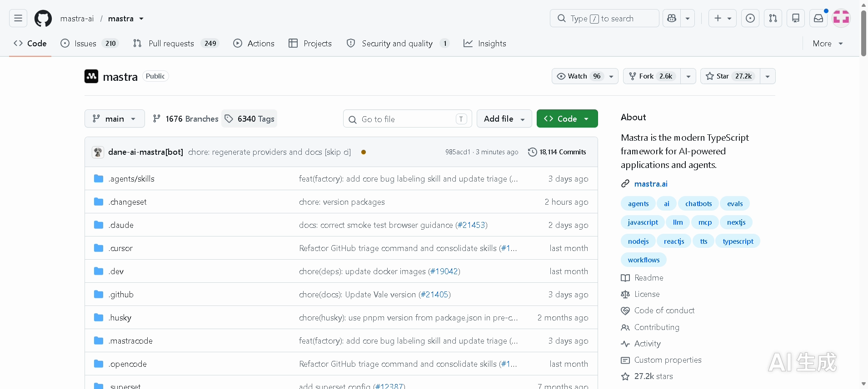Open the .husky folder name

(120, 318)
